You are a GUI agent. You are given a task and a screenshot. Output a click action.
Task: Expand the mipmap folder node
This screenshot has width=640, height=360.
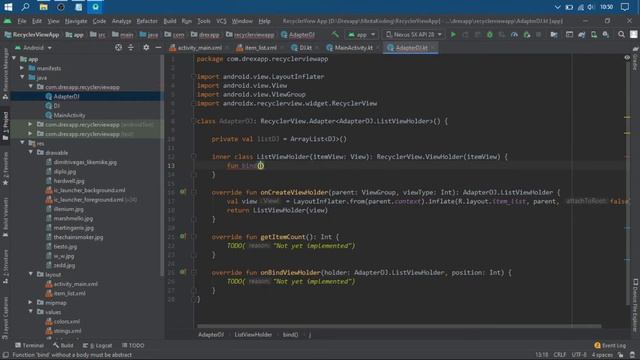pos(31,302)
